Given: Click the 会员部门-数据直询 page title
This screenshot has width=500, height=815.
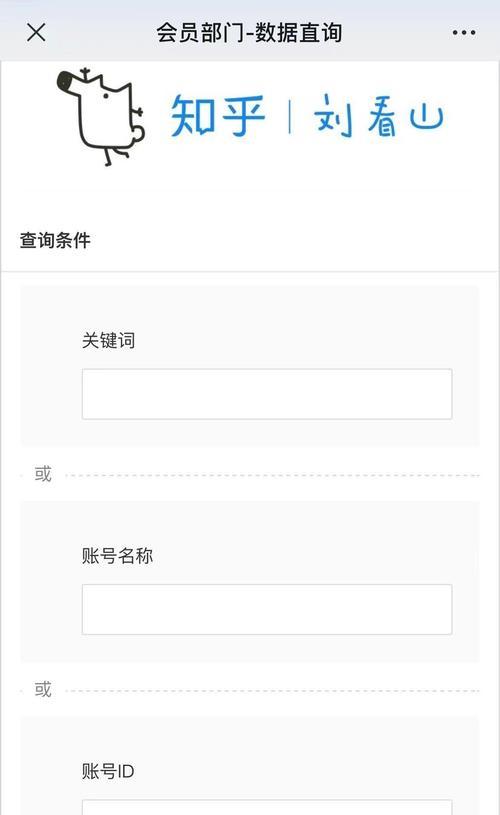Looking at the screenshot, I should [249, 33].
